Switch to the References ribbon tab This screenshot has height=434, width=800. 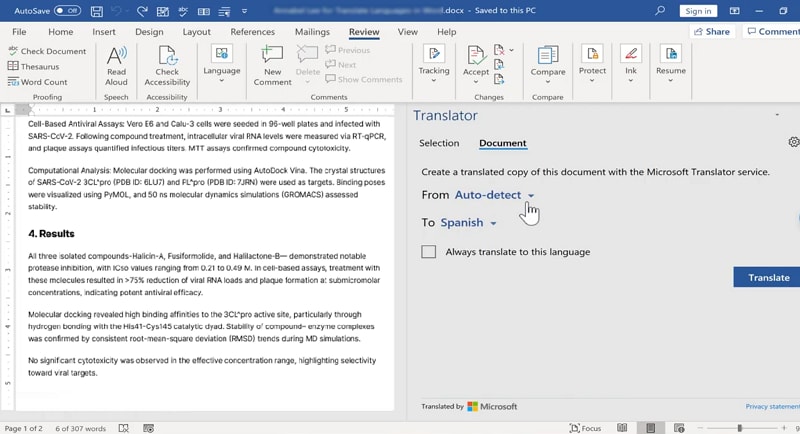253,32
